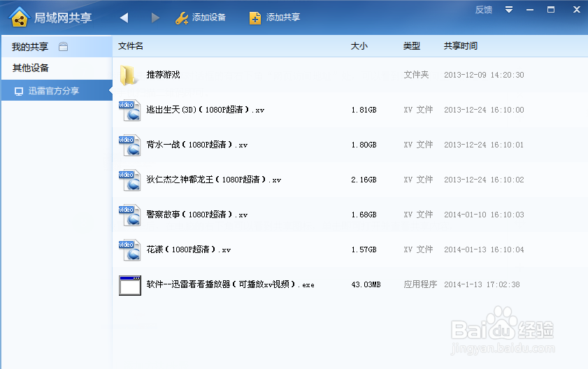Click the video icon for 背水一战
The image size is (588, 369).
(130, 145)
